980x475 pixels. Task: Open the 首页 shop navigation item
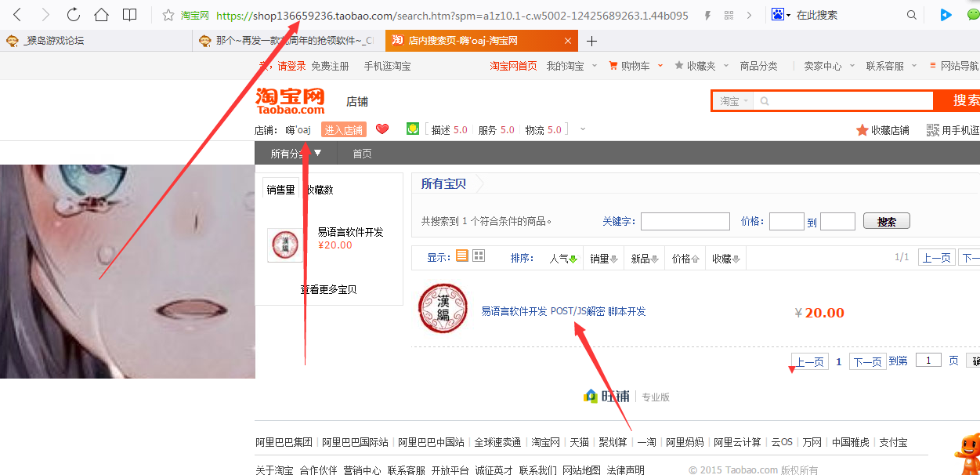click(x=362, y=154)
